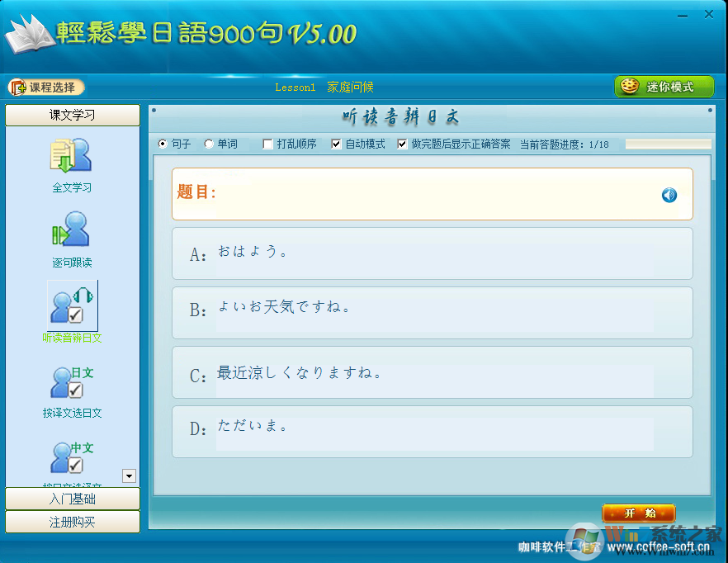
Task: Select the 单词 radio button
Action: (x=209, y=144)
